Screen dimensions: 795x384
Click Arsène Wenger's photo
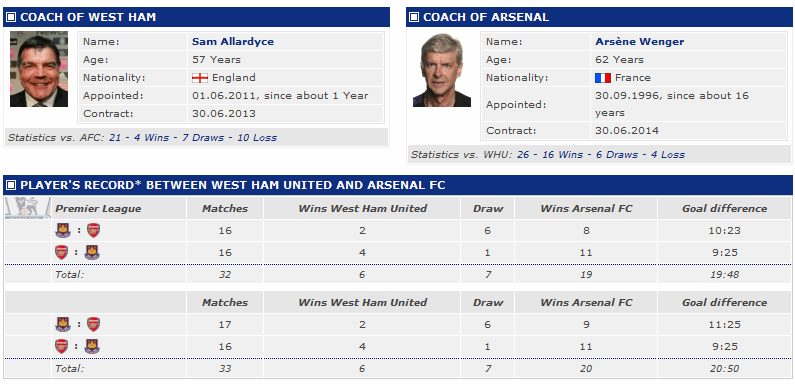442,69
